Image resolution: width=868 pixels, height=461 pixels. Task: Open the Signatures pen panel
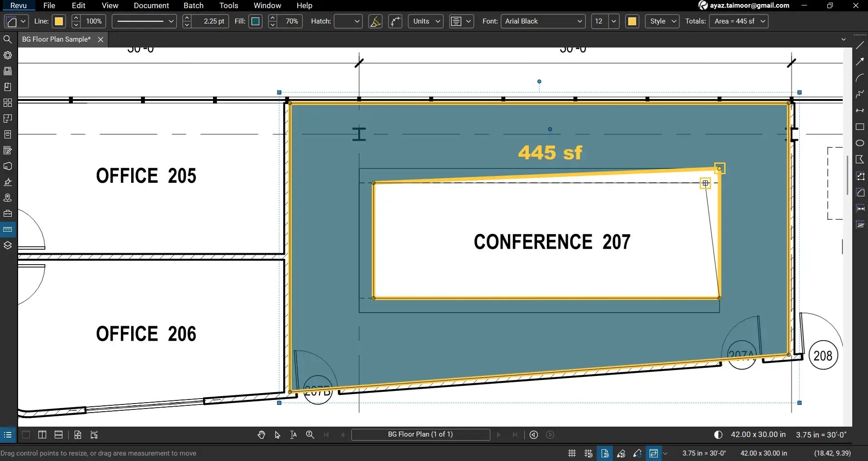(x=8, y=182)
